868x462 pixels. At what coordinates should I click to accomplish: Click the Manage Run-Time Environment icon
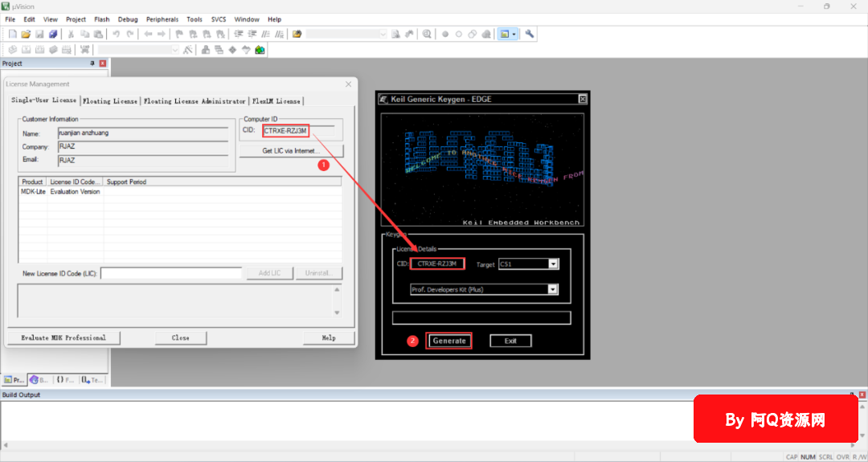[x=260, y=50]
